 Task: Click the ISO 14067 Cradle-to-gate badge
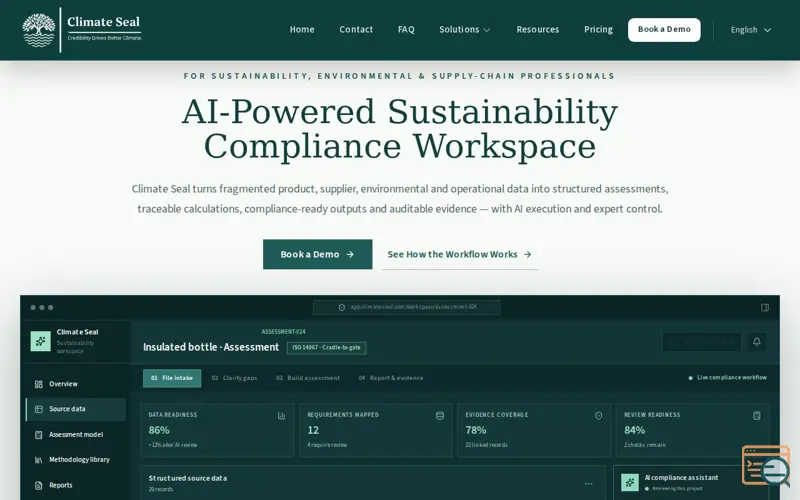[x=327, y=348]
